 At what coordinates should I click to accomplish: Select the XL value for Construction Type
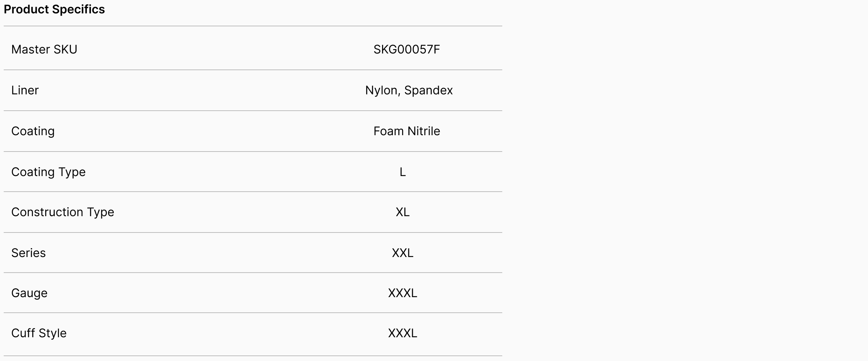[402, 212]
